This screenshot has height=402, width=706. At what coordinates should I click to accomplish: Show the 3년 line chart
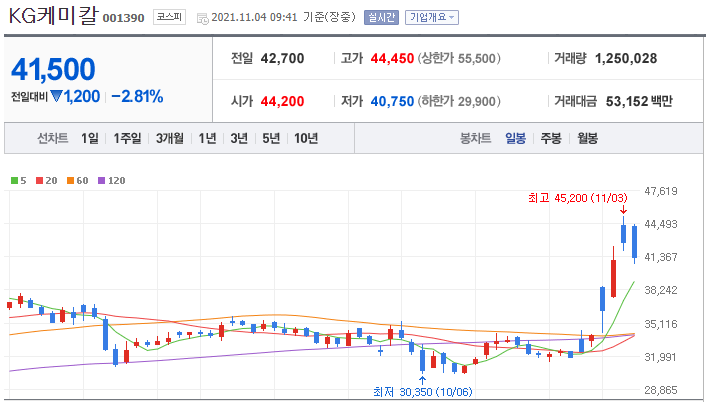point(239,138)
